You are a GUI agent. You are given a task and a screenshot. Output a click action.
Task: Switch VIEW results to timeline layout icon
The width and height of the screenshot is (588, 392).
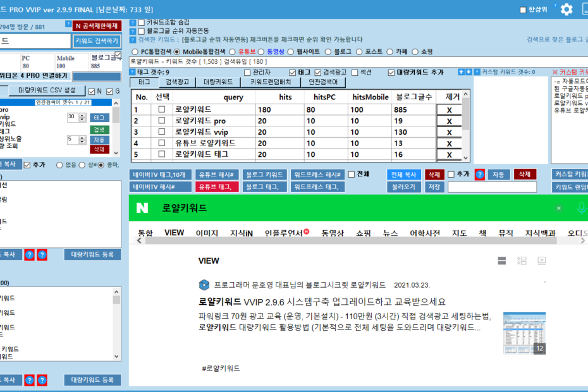pyautogui.click(x=522, y=260)
